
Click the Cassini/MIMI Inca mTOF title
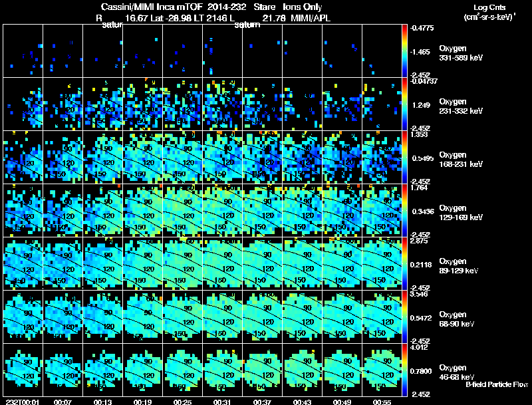coord(152,7)
